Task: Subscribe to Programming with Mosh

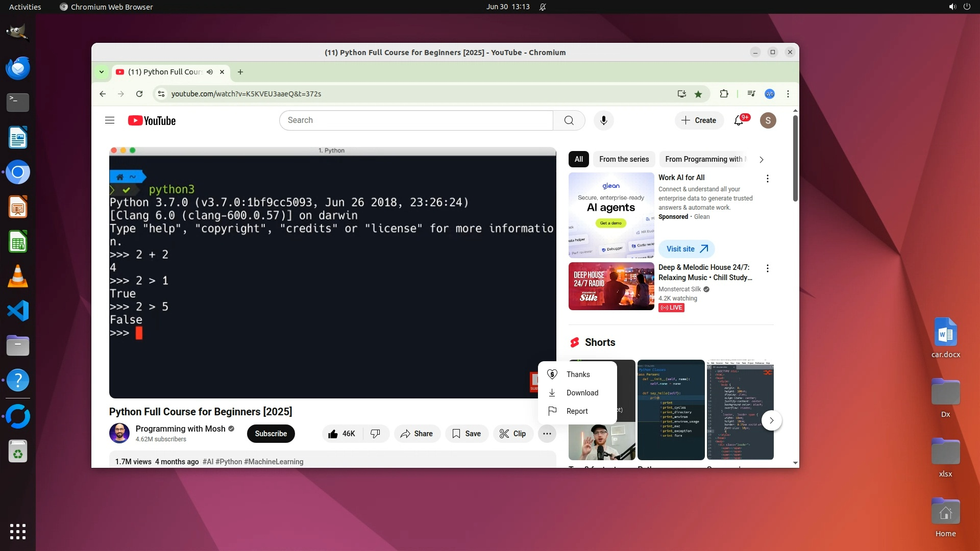Action: (271, 434)
